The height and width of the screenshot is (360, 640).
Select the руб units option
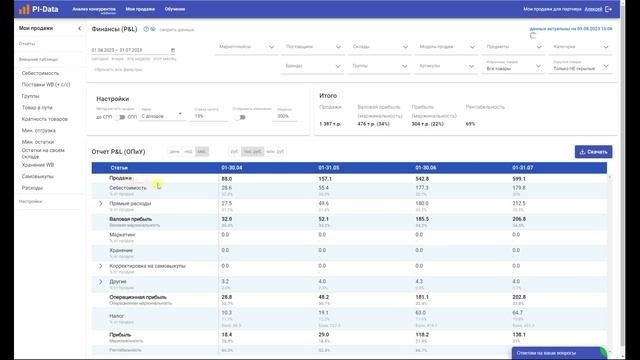(234, 151)
